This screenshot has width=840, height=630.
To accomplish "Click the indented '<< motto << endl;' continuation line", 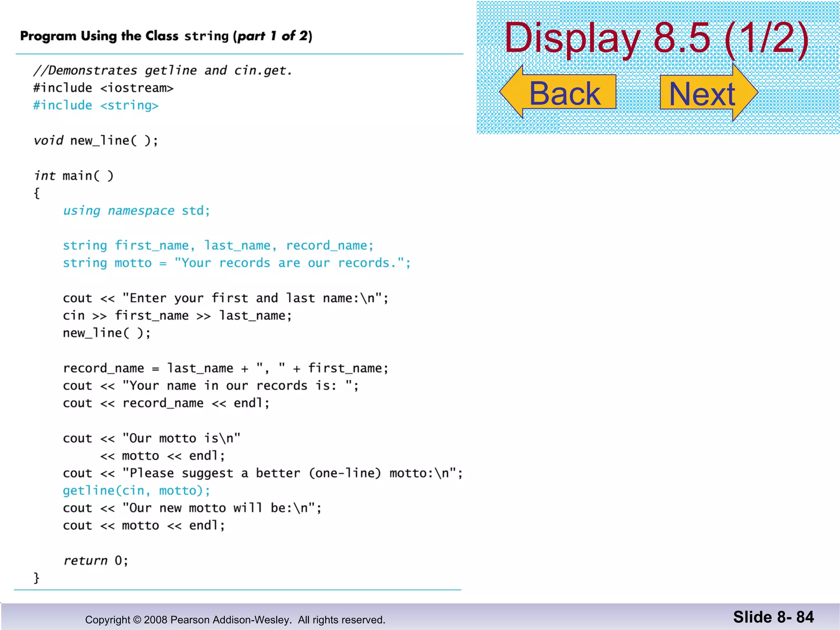I will tap(162, 456).
